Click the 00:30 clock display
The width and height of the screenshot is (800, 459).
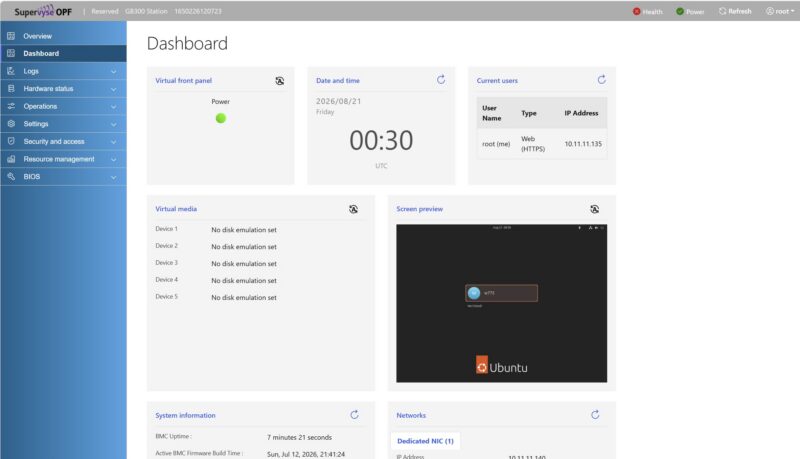pos(381,140)
